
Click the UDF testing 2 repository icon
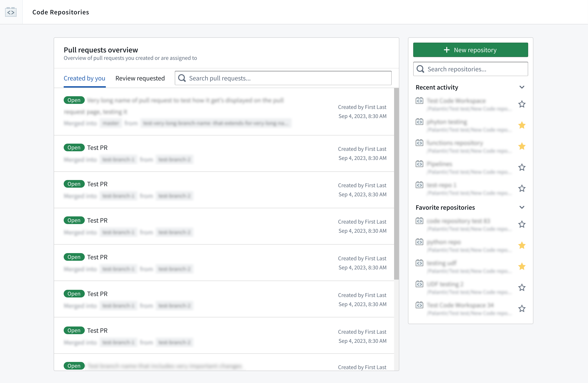point(419,284)
